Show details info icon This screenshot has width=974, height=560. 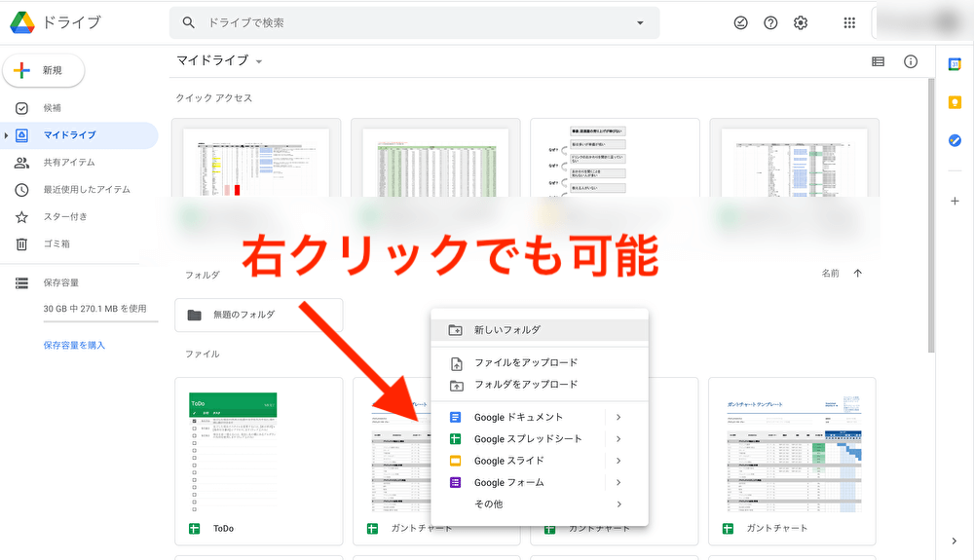[x=911, y=61]
